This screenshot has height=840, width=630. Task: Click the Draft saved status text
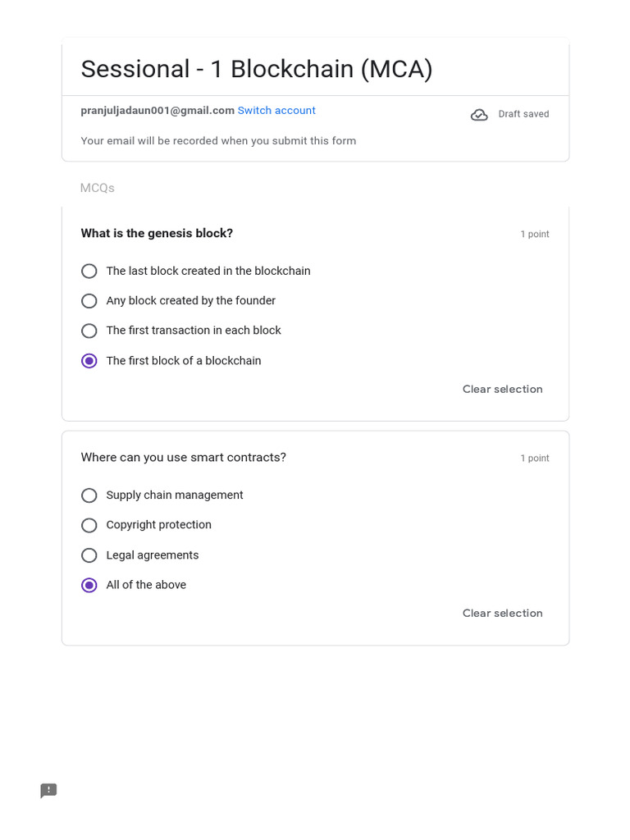point(523,114)
